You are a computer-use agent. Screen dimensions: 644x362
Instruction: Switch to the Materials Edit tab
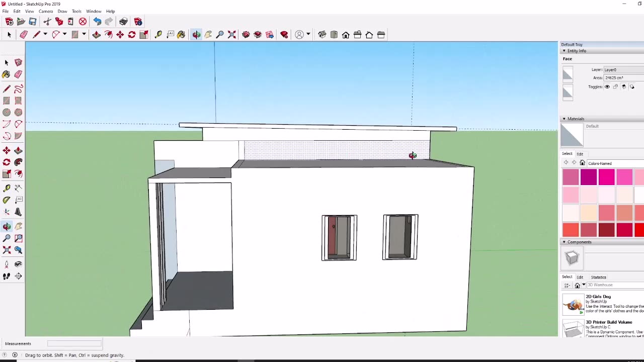[580, 154]
